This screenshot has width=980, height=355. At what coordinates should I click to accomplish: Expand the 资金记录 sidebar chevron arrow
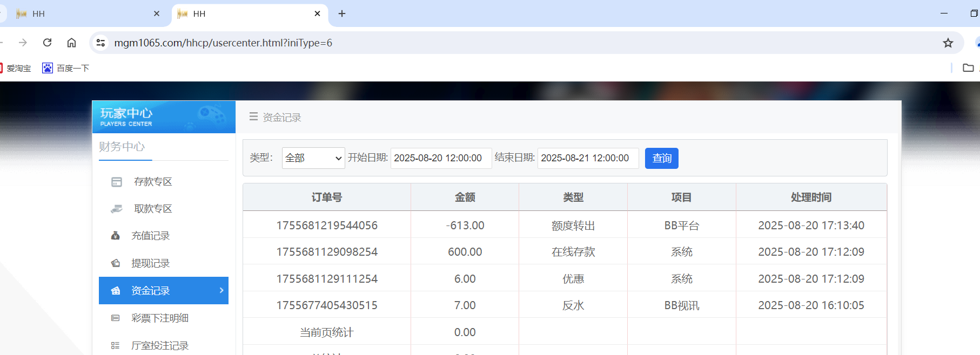pyautogui.click(x=221, y=290)
